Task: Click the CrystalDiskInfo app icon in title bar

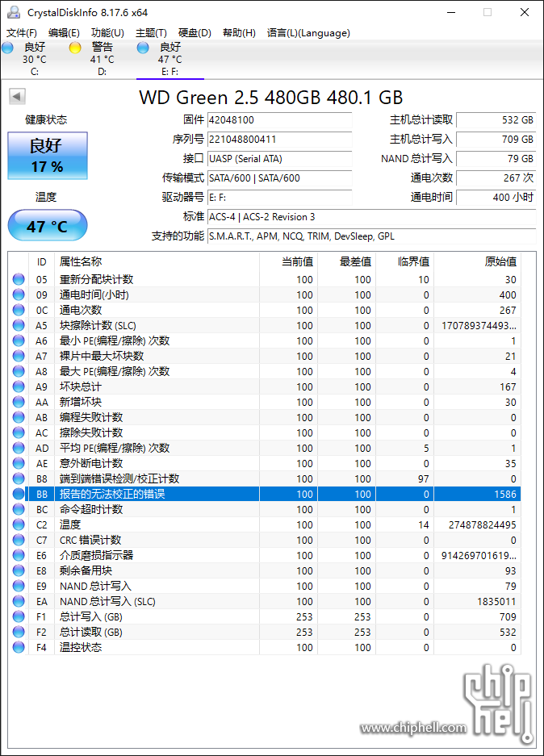Action: coord(14,13)
